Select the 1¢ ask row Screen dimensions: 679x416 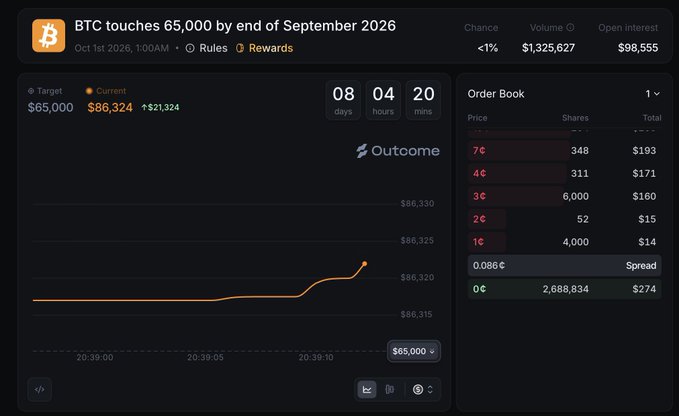pos(564,242)
